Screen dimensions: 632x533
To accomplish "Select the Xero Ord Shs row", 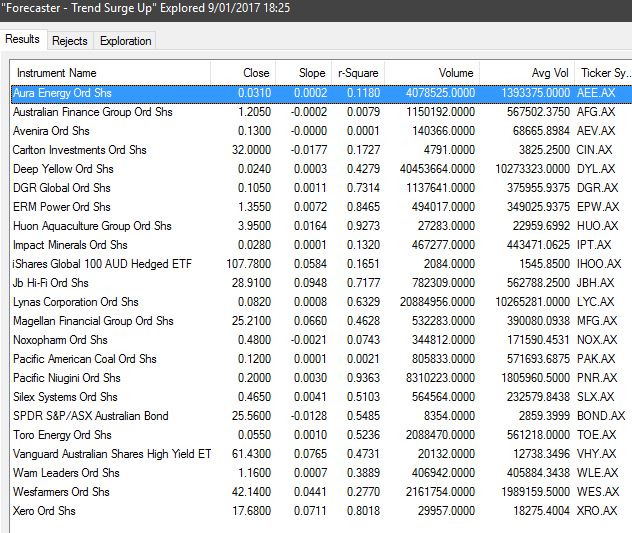I will click(x=321, y=511).
